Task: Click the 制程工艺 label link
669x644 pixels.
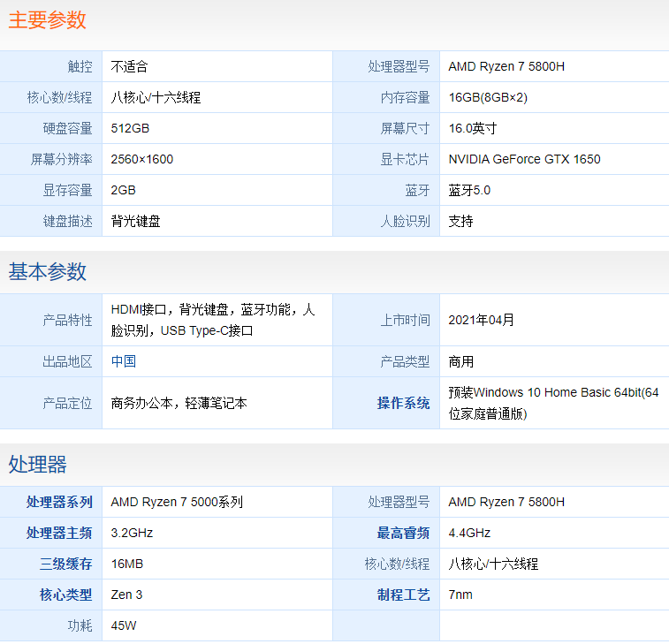Action: [403, 595]
